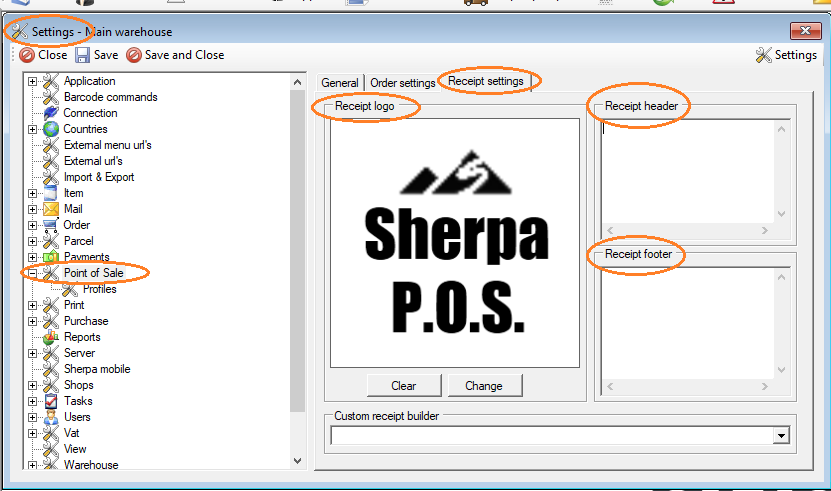Click the Print tools icon

pyautogui.click(x=51, y=305)
